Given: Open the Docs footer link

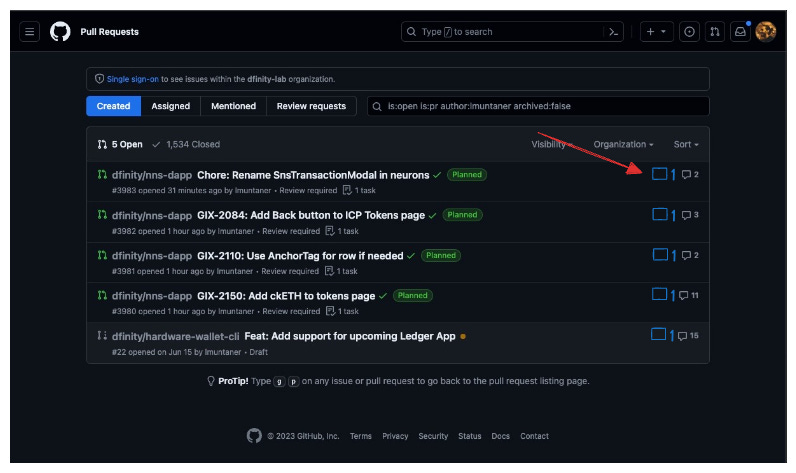Looking at the screenshot, I should click(x=501, y=436).
